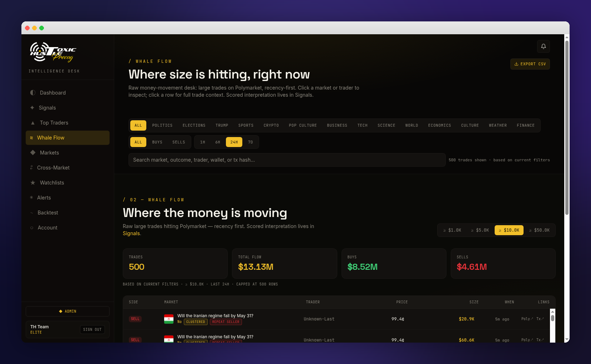Viewport: 591px width, 364px height.
Task: Click the Sign Out button
Action: [x=92, y=330]
